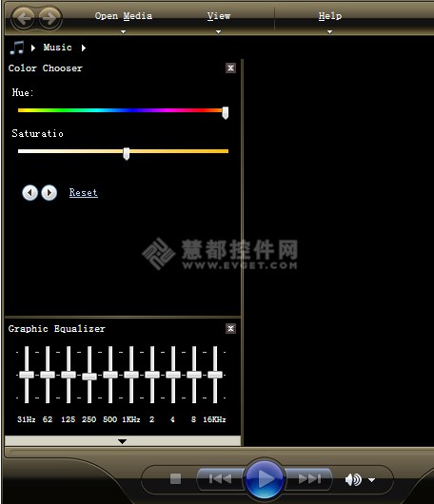Image resolution: width=434 pixels, height=504 pixels.
Task: Click the 8 KHz equalizer band slider
Action: 194,375
